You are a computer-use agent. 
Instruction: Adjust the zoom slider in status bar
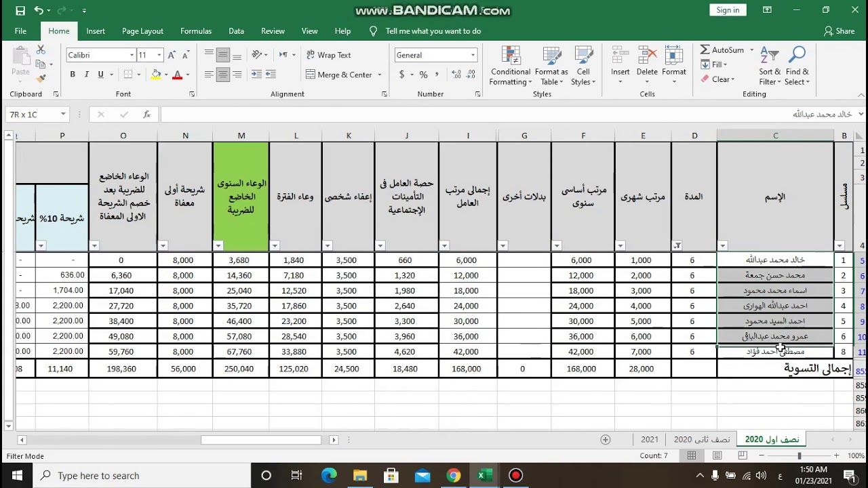(799, 455)
